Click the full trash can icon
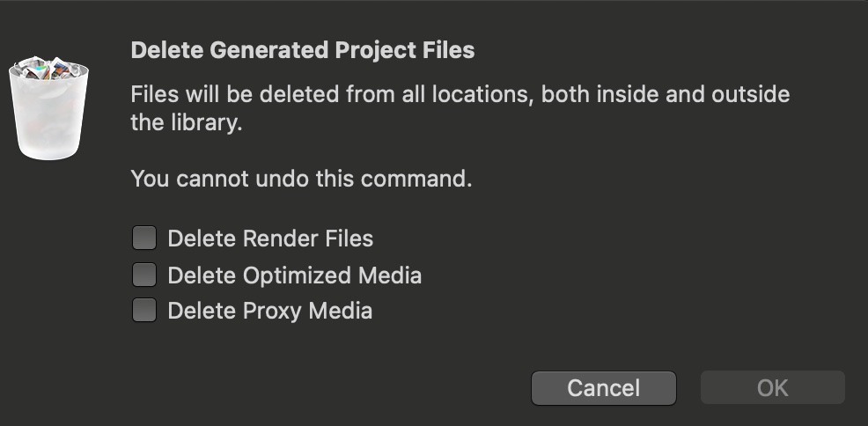Screen dimensions: 868x426 48,110
